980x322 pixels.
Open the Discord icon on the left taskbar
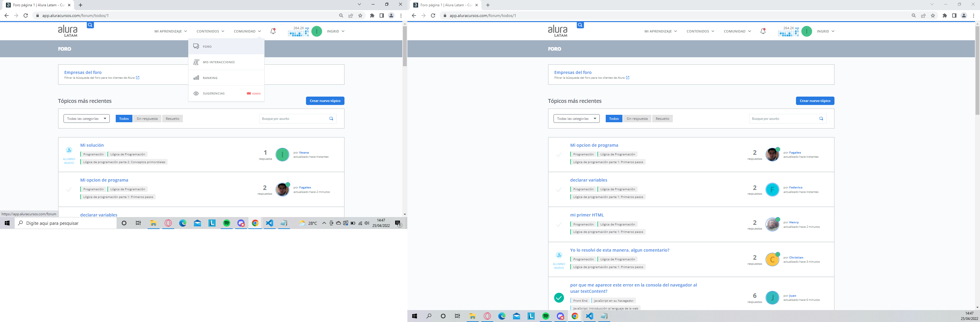click(x=241, y=223)
